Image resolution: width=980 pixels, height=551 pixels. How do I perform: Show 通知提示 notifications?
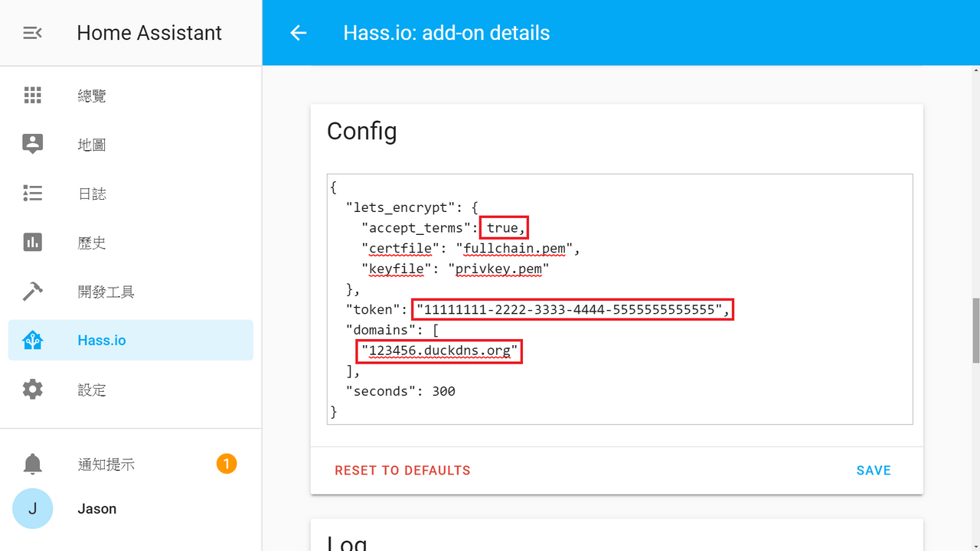pos(131,464)
